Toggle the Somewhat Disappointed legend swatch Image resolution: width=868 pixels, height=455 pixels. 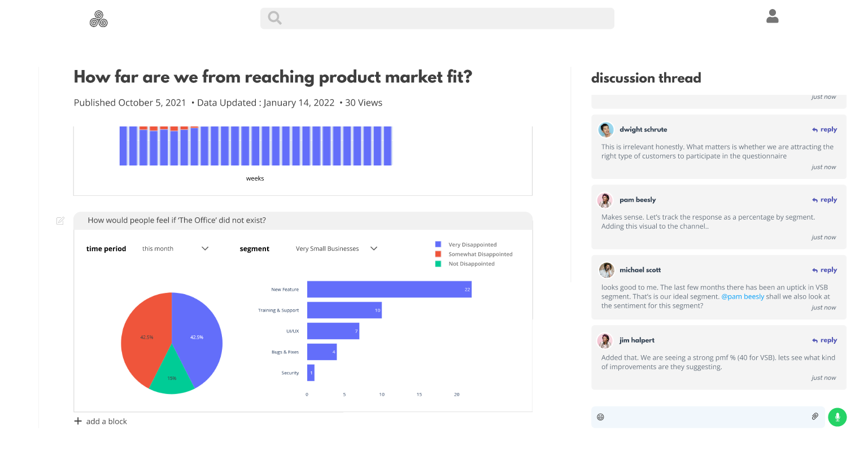[x=438, y=254]
